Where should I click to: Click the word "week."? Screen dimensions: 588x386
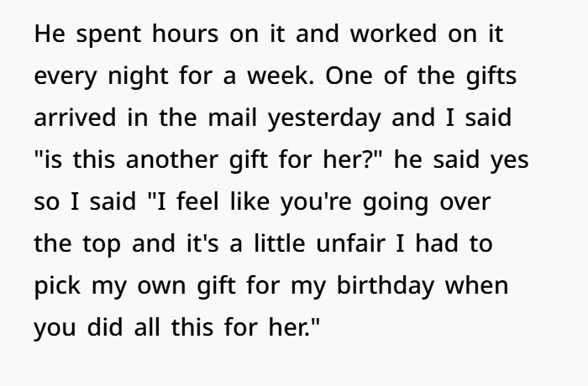pos(281,76)
